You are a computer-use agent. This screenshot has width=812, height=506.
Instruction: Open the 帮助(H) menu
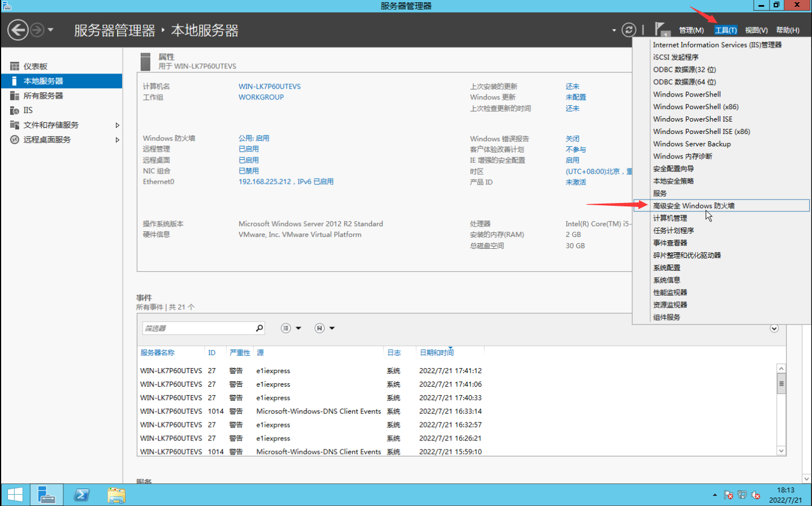[x=788, y=31]
